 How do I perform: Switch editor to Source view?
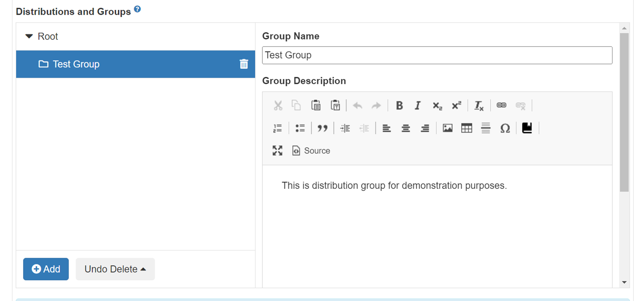pos(311,151)
